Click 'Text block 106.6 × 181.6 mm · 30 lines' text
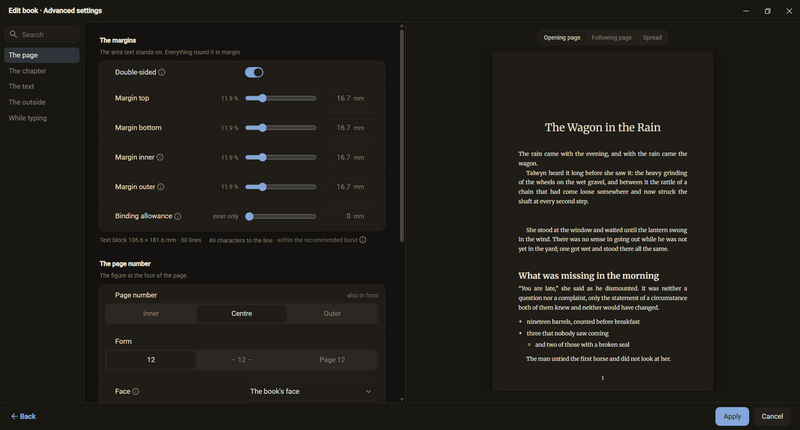This screenshot has width=800, height=430. pos(151,240)
